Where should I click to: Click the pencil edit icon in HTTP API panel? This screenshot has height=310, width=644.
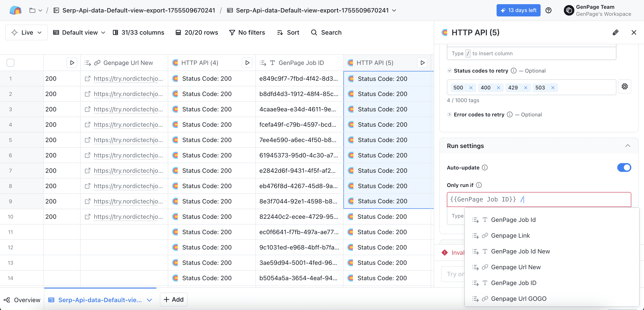click(615, 32)
